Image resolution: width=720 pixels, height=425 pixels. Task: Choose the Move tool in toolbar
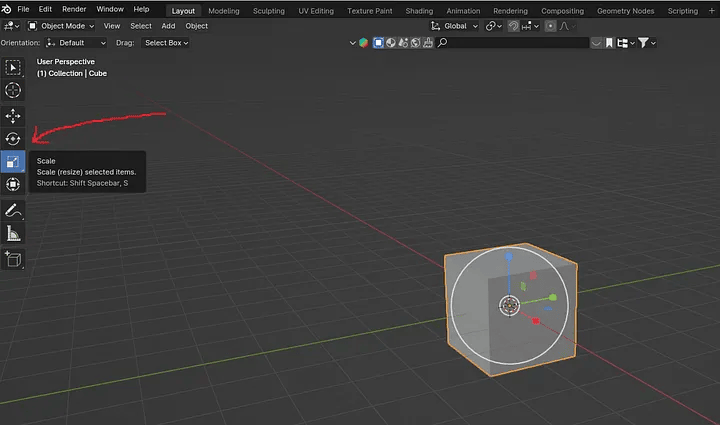click(x=13, y=115)
